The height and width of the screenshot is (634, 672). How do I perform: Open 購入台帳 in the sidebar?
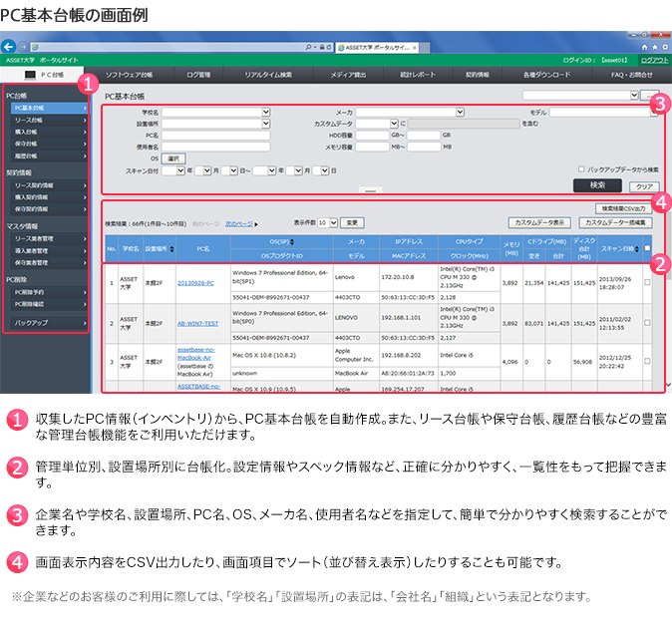pyautogui.click(x=49, y=132)
